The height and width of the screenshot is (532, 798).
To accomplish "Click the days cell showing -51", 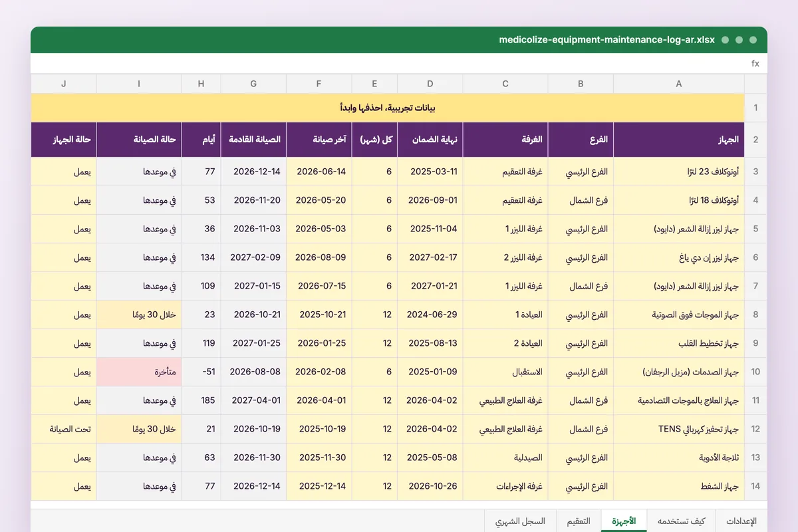I will coord(201,372).
